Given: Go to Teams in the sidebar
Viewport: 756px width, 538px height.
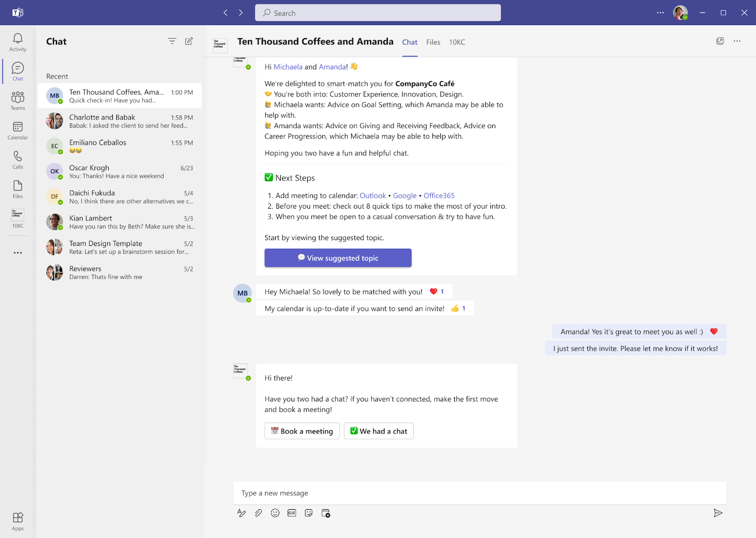Looking at the screenshot, I should 17,101.
